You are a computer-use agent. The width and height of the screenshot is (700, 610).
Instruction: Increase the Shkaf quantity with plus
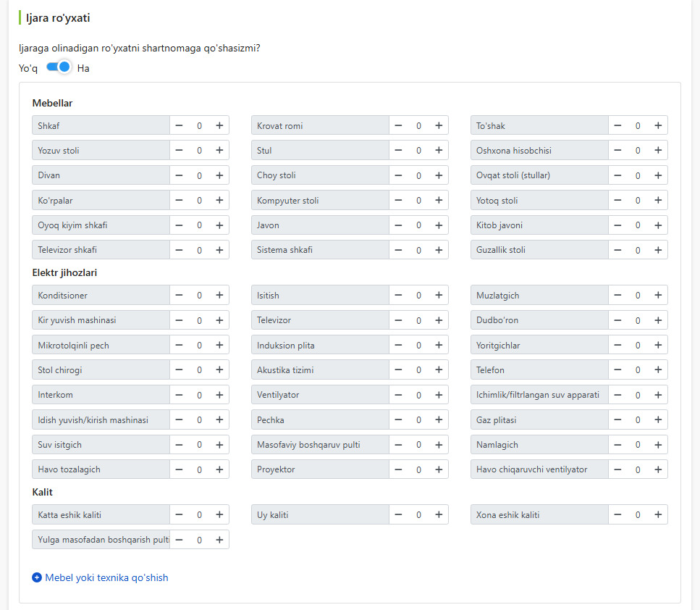[x=219, y=125]
